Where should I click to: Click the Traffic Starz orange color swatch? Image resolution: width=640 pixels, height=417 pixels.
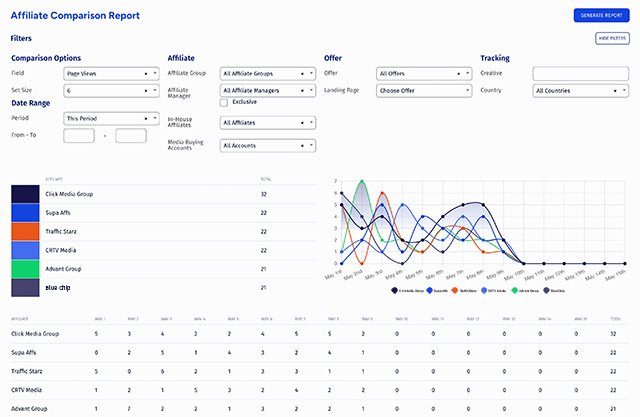click(25, 231)
